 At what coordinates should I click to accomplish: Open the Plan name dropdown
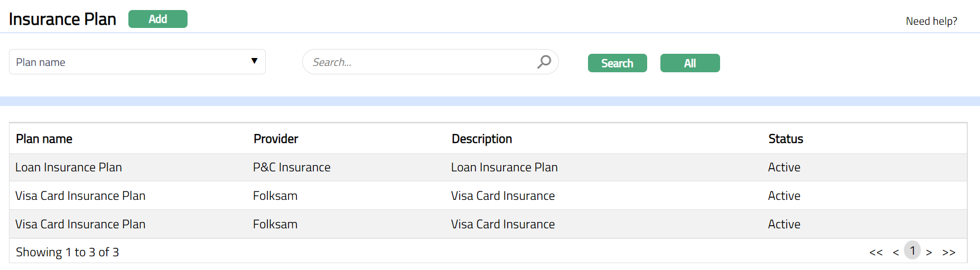137,62
